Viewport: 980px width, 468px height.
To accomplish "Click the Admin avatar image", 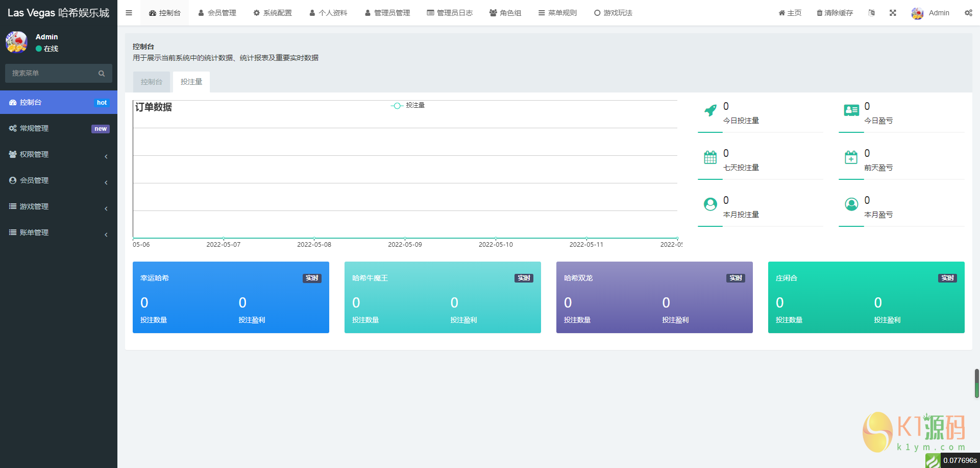I will pos(917,13).
